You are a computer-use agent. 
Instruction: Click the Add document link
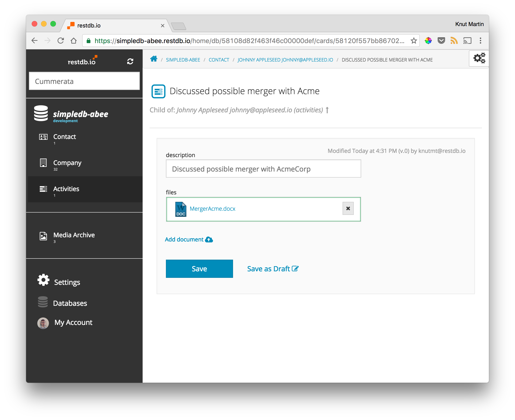[x=189, y=240]
